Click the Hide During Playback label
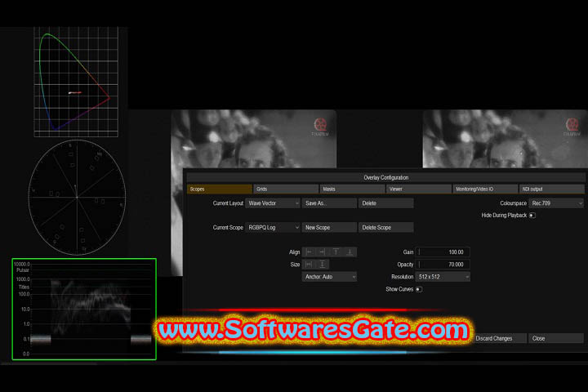588x392 pixels. [x=504, y=216]
